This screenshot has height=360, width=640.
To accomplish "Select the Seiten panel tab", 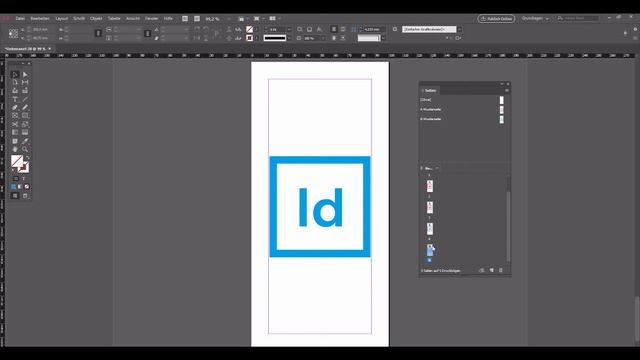I will click(x=430, y=90).
